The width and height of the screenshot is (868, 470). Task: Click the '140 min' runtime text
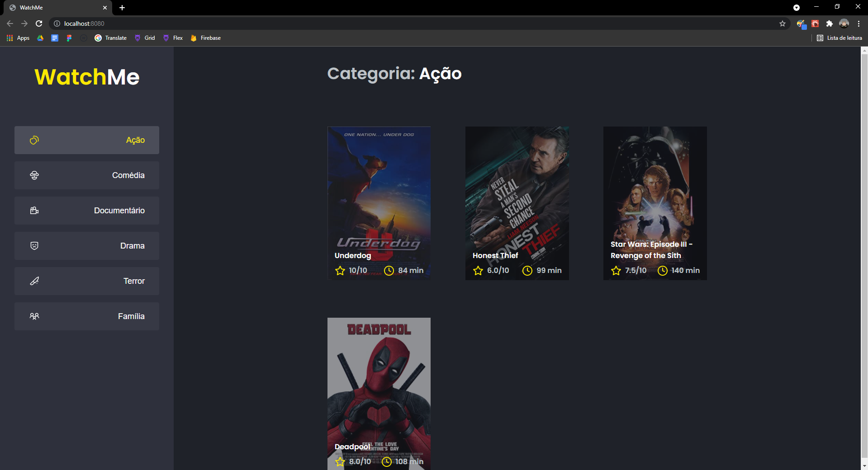(x=685, y=270)
